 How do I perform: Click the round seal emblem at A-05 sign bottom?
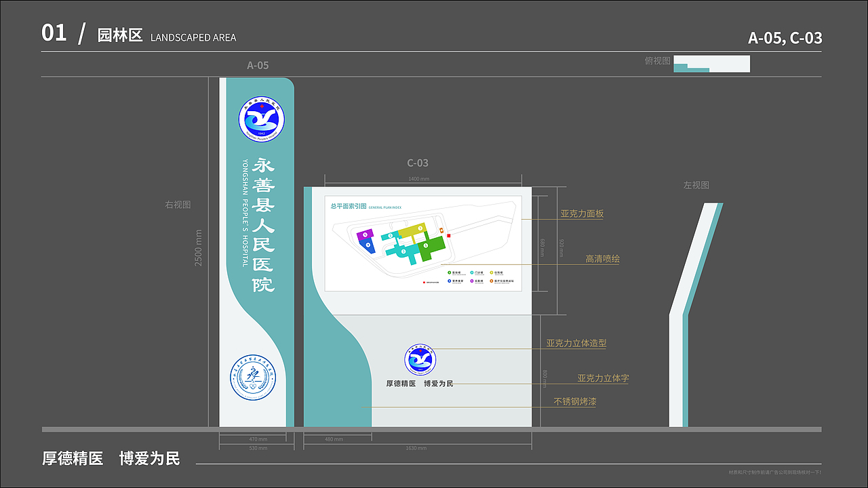[x=252, y=377]
